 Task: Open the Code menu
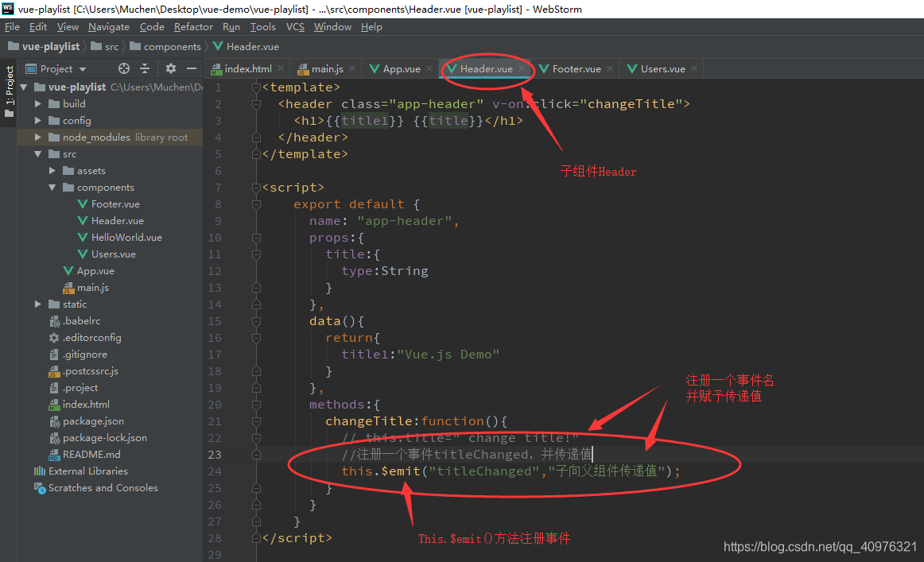click(152, 26)
